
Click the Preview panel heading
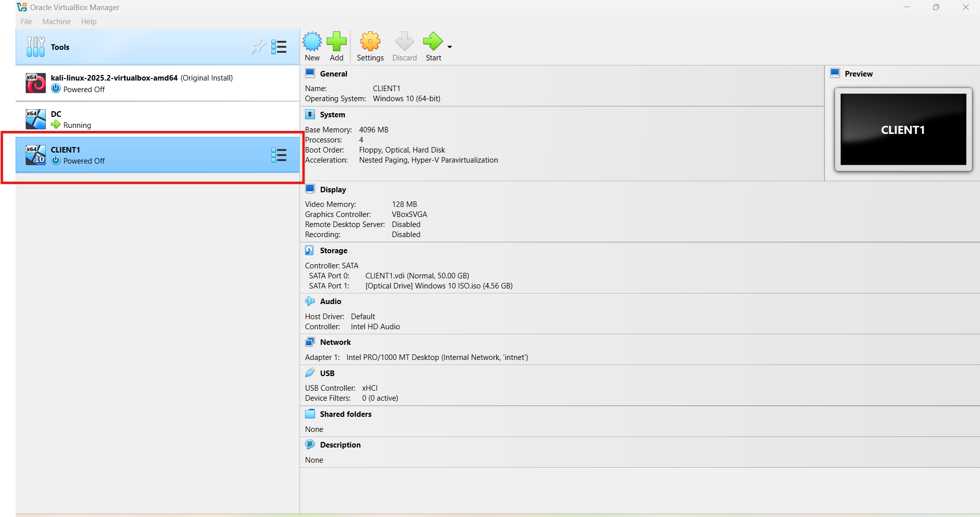tap(859, 73)
